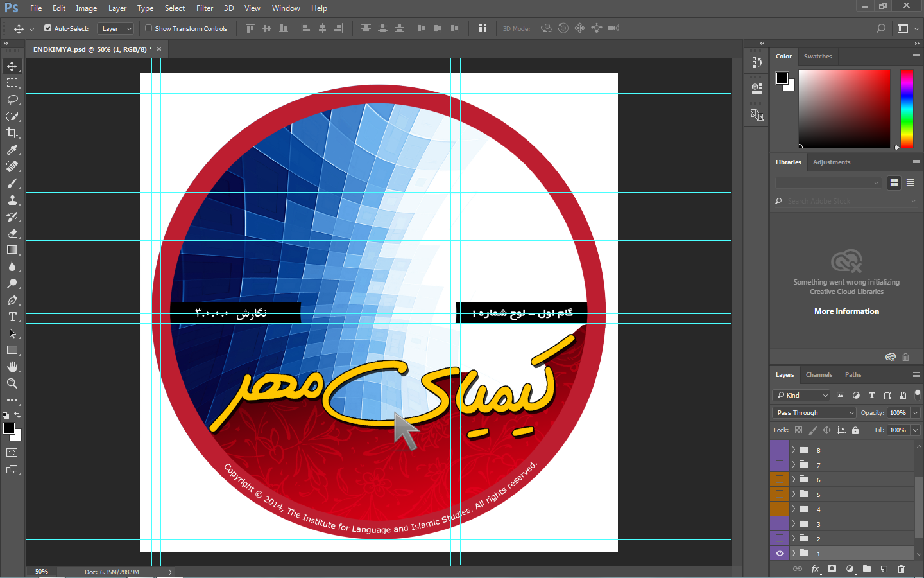Open the Auto-Select Layer dropdown
924x578 pixels.
pos(116,28)
